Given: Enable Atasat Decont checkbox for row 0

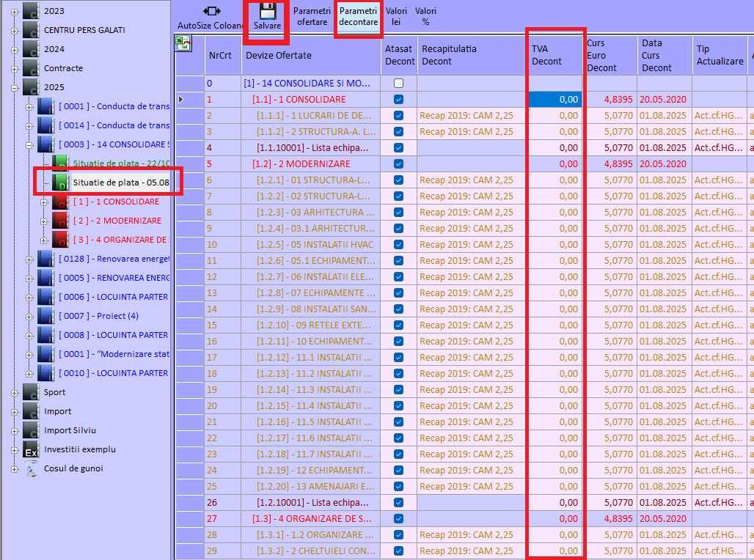Looking at the screenshot, I should click(398, 84).
